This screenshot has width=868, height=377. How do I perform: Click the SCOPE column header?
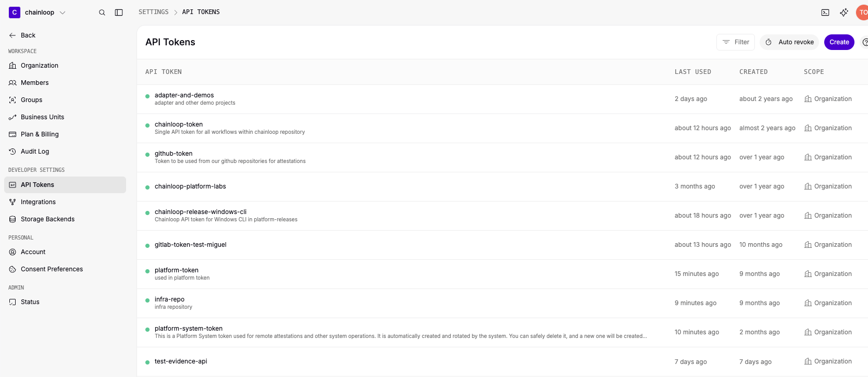(814, 72)
